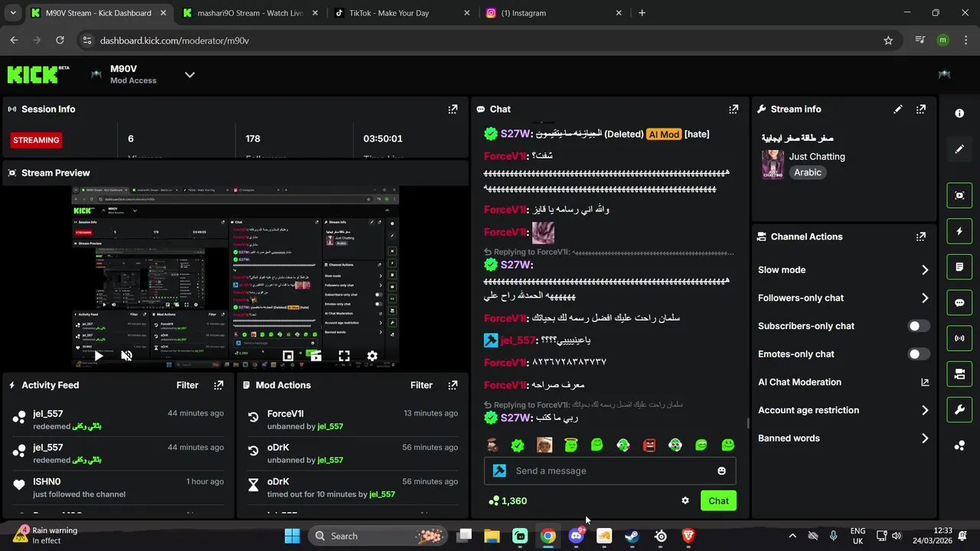Toggle the wrench Stream info sidebar icon
The height and width of the screenshot is (551, 980).
959,409
